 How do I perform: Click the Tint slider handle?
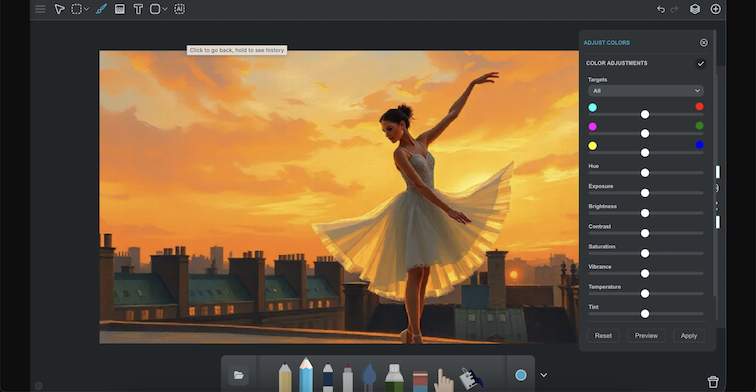pyautogui.click(x=645, y=314)
